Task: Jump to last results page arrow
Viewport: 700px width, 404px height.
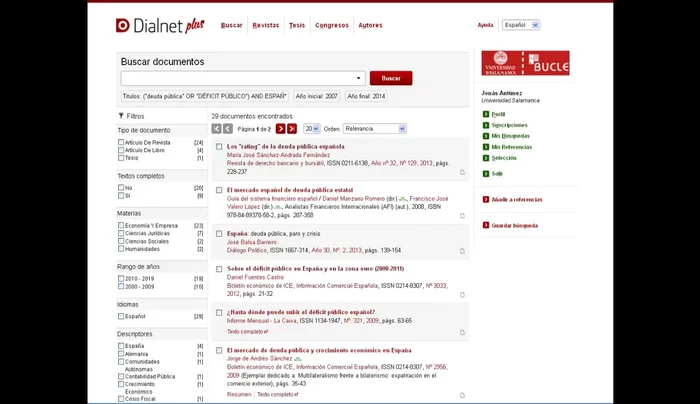Action: tap(292, 129)
